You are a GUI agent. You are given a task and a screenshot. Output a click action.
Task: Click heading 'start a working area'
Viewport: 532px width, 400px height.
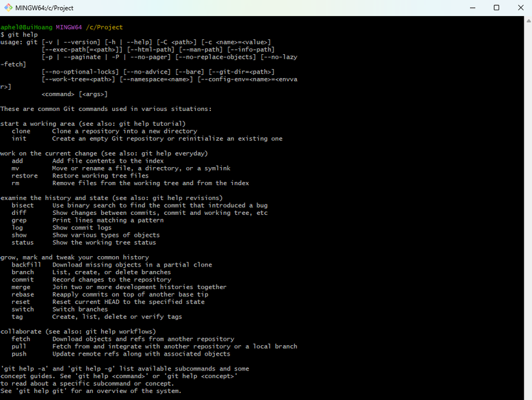[x=37, y=124]
